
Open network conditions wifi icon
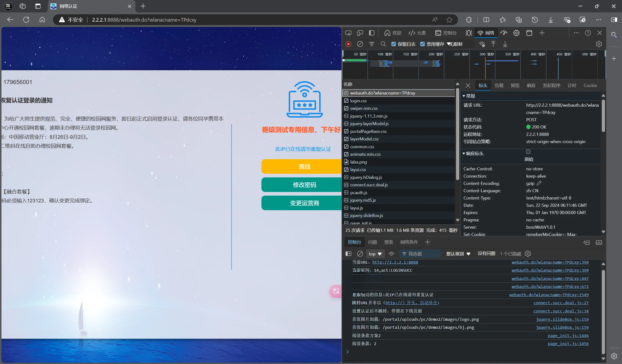(x=482, y=44)
